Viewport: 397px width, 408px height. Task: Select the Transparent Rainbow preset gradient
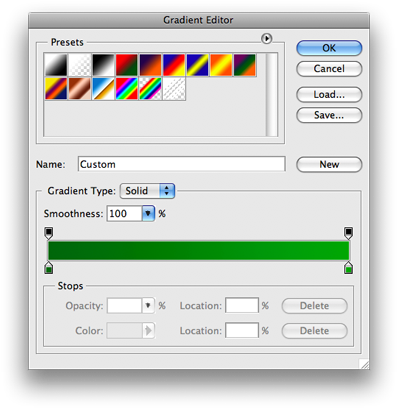(150, 89)
